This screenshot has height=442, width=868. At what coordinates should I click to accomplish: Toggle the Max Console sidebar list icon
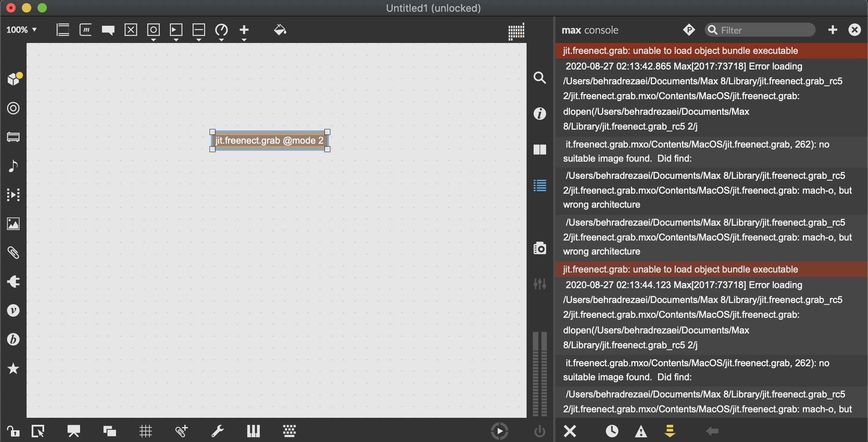click(540, 185)
